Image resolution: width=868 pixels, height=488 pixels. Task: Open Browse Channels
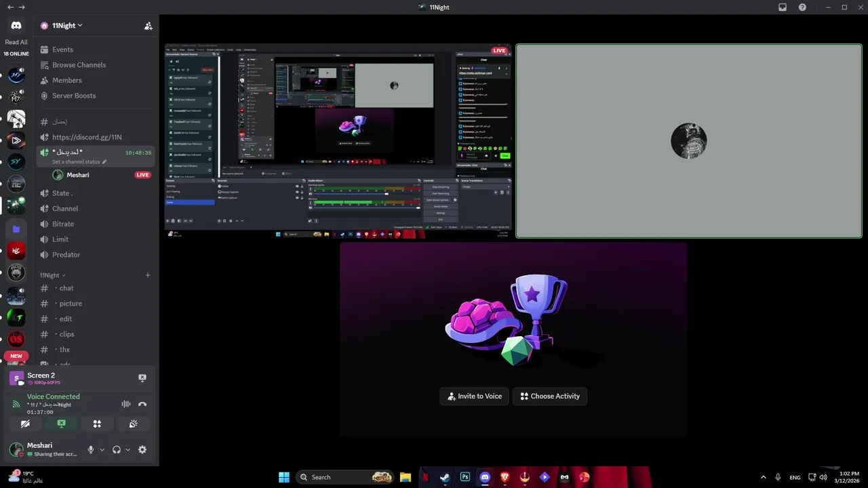coord(96,65)
